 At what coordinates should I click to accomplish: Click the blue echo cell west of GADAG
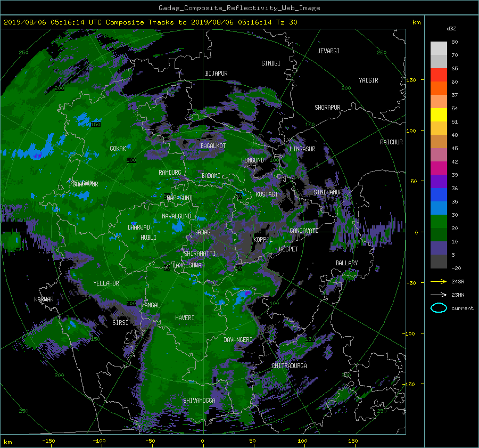click(x=178, y=226)
